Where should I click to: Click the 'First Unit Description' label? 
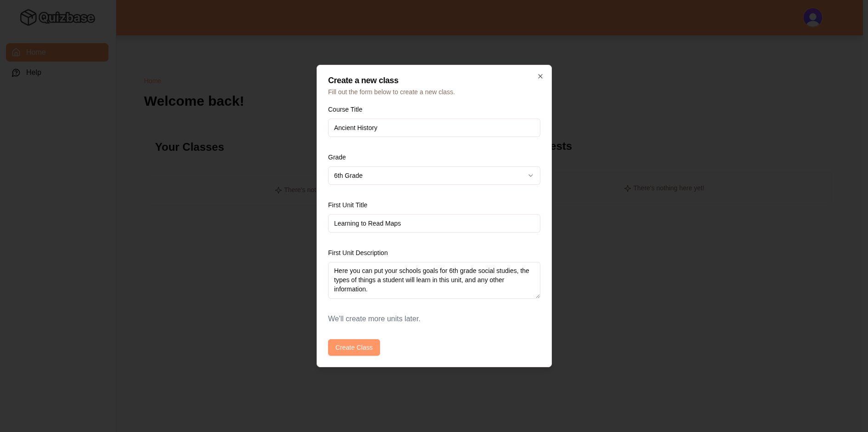point(357,253)
